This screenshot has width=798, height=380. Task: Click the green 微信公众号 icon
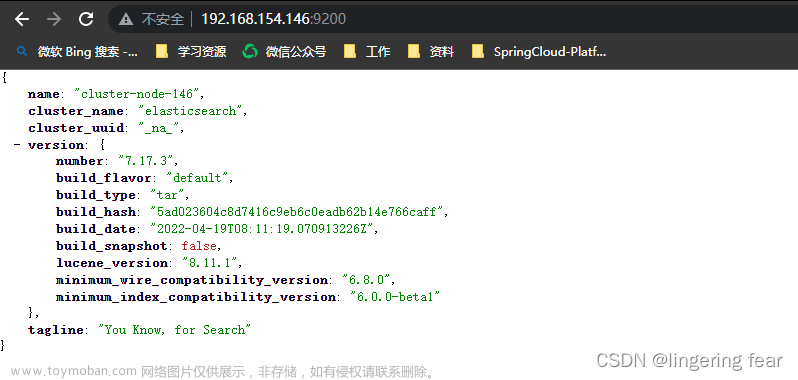(250, 51)
